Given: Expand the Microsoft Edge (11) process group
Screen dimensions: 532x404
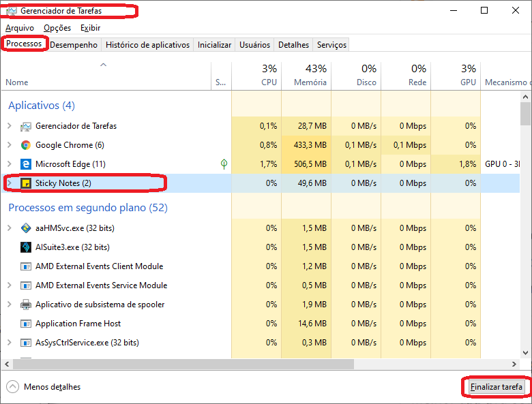Looking at the screenshot, I should tap(10, 164).
